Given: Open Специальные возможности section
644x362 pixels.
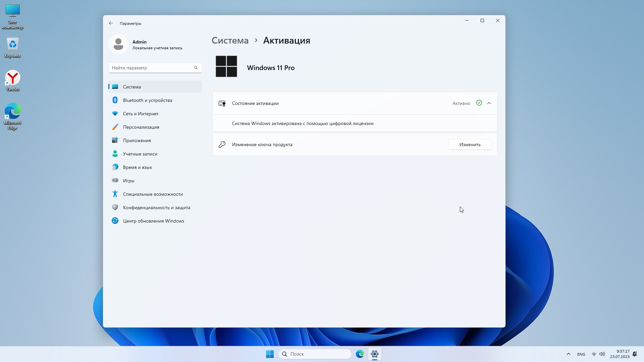Looking at the screenshot, I should pos(153,194).
